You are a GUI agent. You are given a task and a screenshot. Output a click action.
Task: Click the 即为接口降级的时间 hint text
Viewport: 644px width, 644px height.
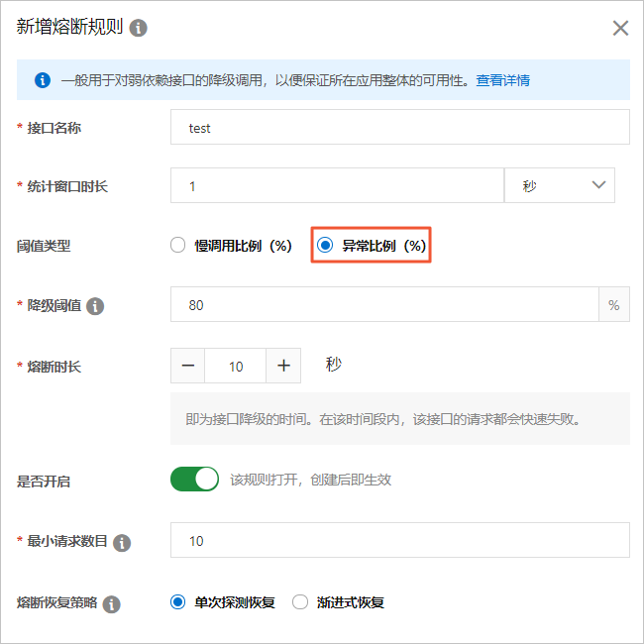[382, 419]
